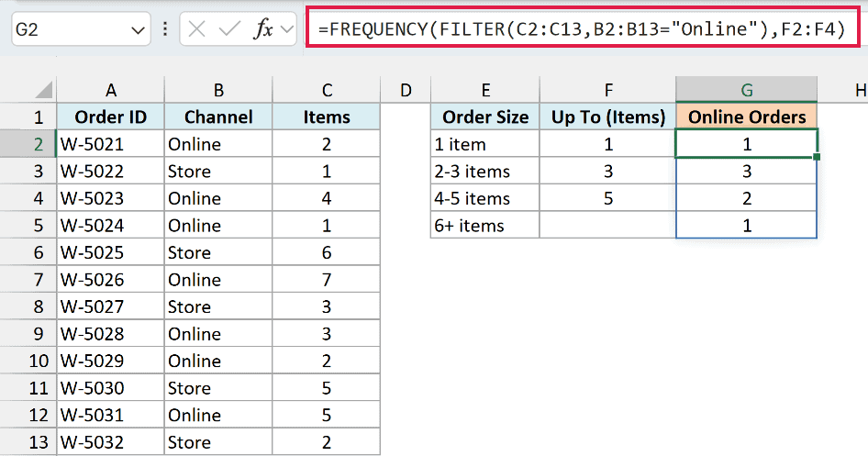Click the Select All corner triangle
Viewport: 868px width, 456px height.
[43, 90]
